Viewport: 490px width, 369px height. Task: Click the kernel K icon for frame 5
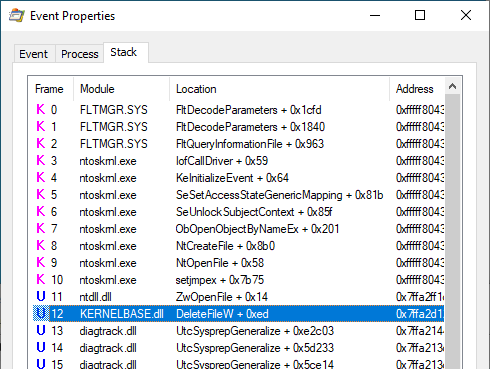(41, 194)
